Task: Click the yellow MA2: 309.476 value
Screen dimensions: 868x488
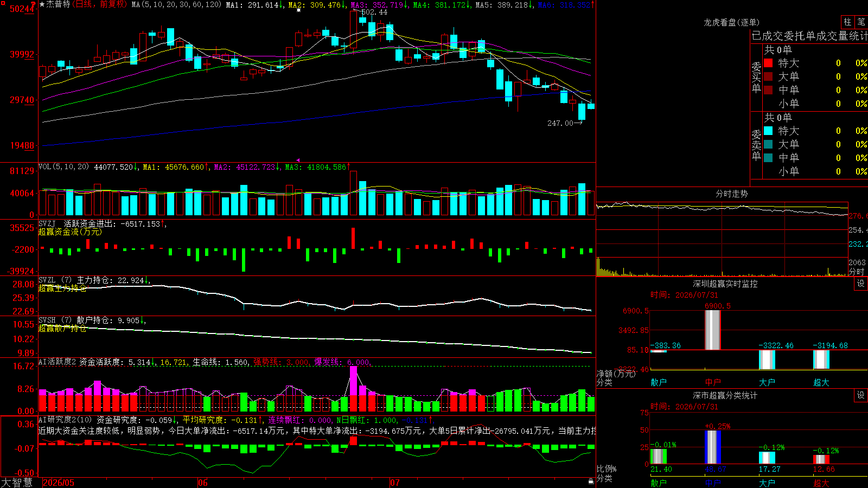Action: (x=315, y=4)
